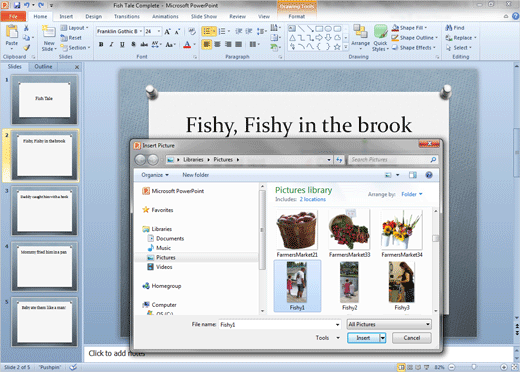Select the FarmersMarket34 picture
Image resolution: width=520 pixels, height=372 pixels.
(x=402, y=234)
